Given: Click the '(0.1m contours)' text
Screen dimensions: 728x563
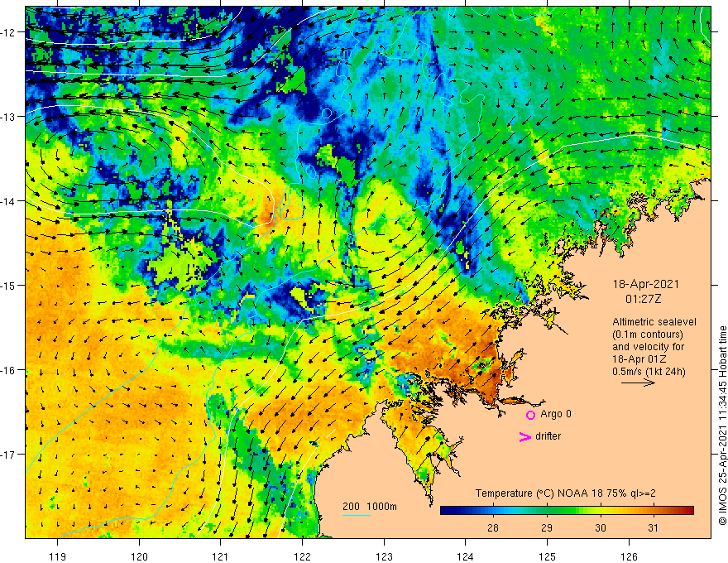Looking at the screenshot, I should (648, 334).
